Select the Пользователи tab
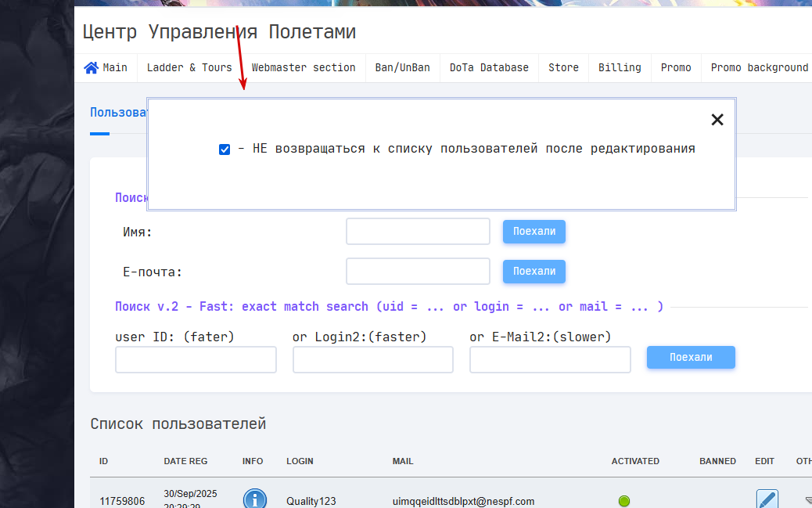The image size is (812, 508). [119, 113]
